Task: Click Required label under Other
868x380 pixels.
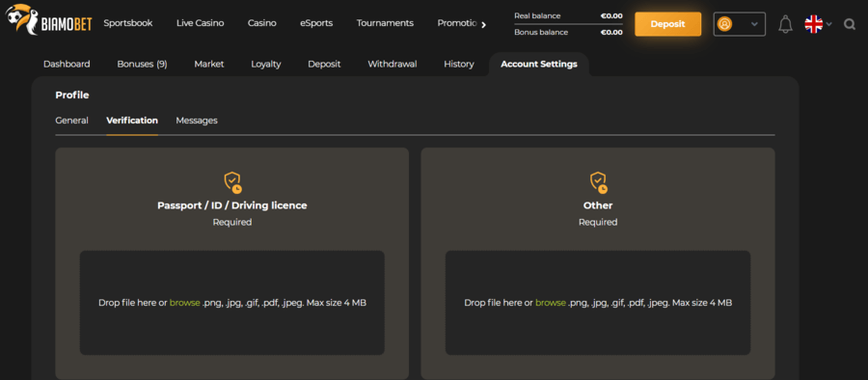Action: click(x=598, y=222)
